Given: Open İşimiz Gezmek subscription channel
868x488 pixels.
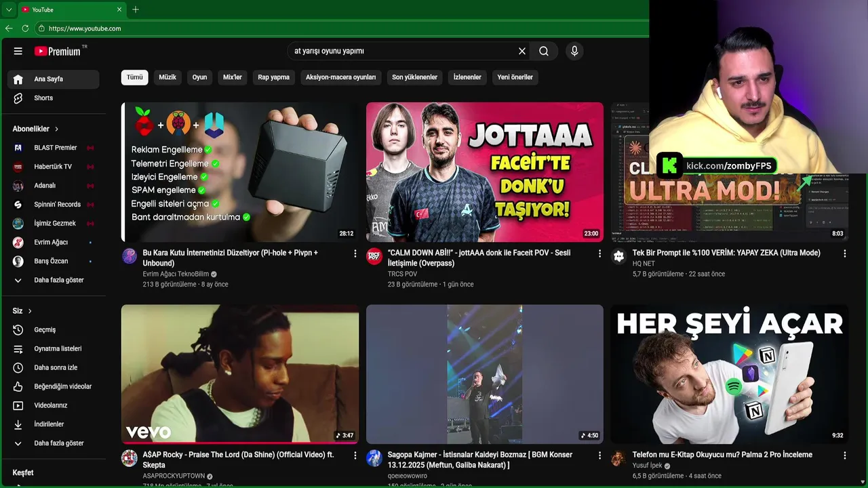Looking at the screenshot, I should [x=53, y=224].
